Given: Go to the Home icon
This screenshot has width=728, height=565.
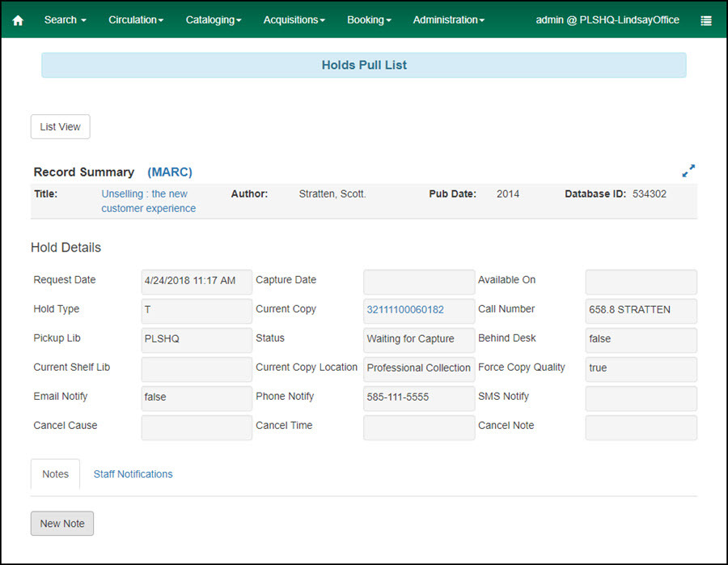Looking at the screenshot, I should (18, 20).
